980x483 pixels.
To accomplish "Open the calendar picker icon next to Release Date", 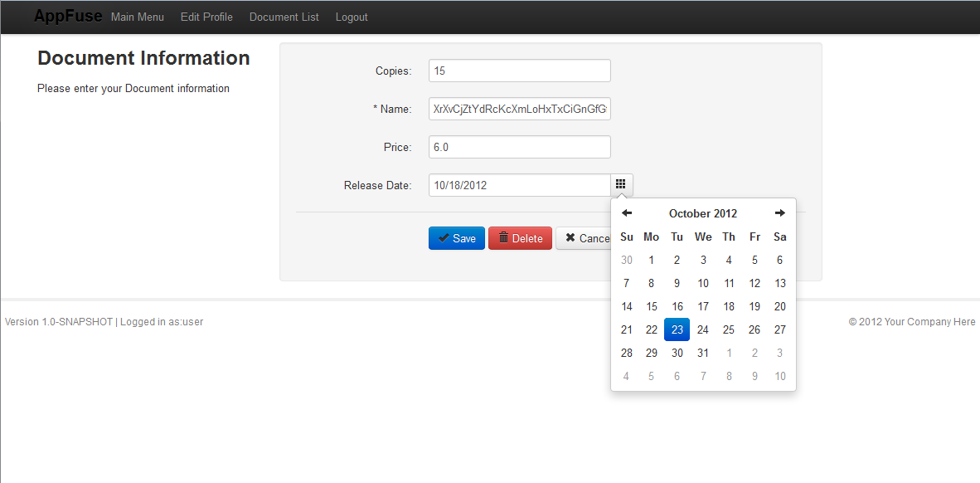I will click(x=621, y=184).
